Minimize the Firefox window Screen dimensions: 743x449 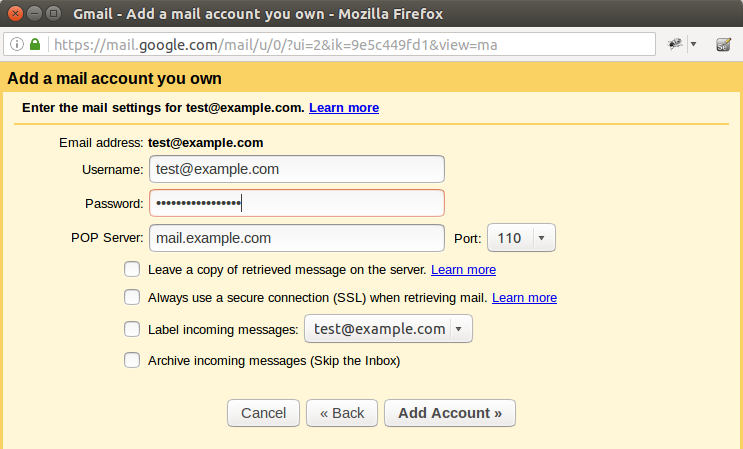tap(34, 13)
